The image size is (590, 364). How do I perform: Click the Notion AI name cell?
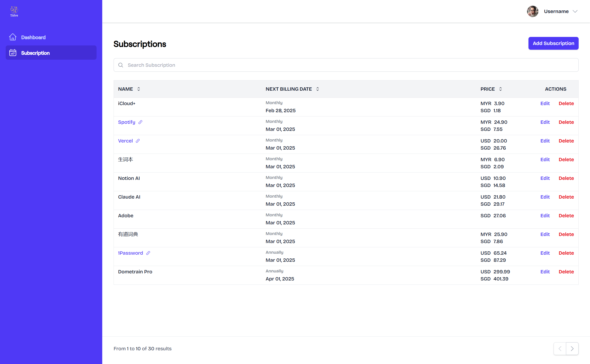pyautogui.click(x=129, y=178)
